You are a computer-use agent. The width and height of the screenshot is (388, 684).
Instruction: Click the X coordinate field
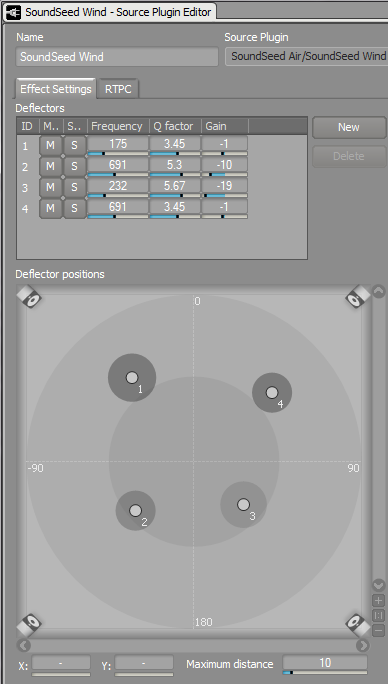pyautogui.click(x=61, y=663)
